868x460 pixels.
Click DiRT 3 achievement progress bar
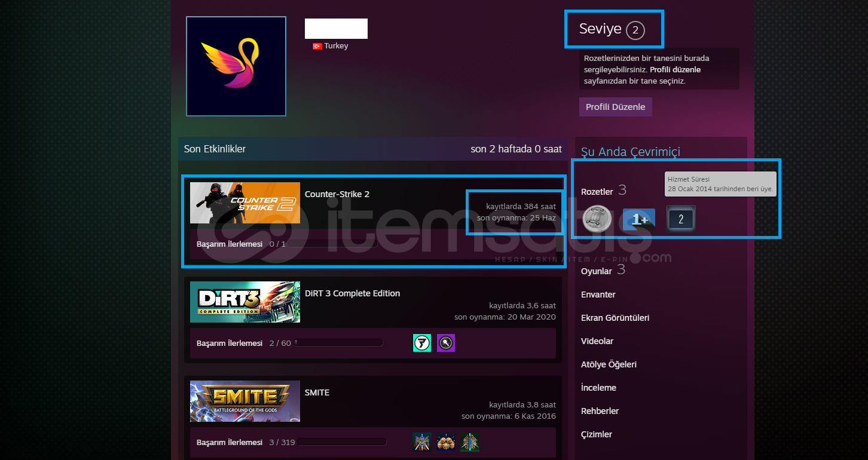pyautogui.click(x=338, y=343)
